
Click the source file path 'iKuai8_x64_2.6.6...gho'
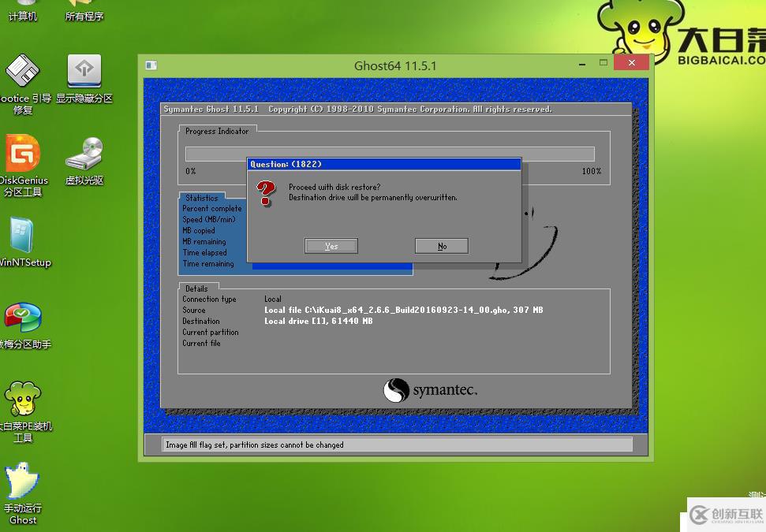(404, 310)
